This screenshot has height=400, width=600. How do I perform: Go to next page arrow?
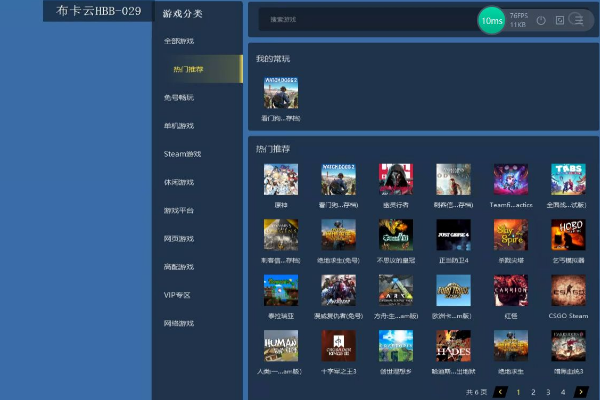[x=581, y=392]
